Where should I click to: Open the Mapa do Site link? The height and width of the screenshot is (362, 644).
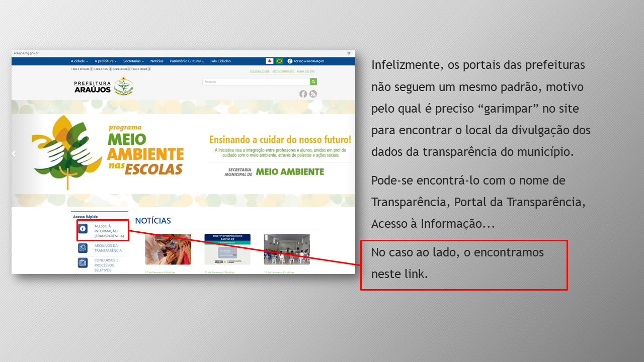click(306, 72)
